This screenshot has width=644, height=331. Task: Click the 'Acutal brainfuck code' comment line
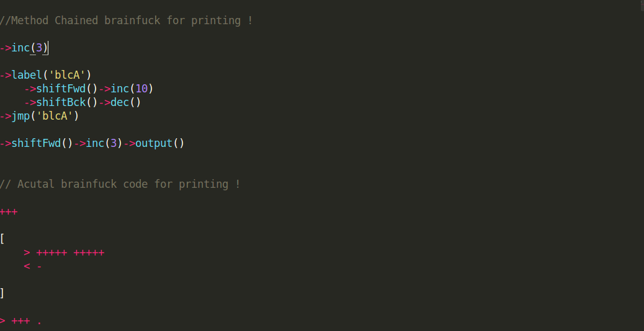point(120,184)
